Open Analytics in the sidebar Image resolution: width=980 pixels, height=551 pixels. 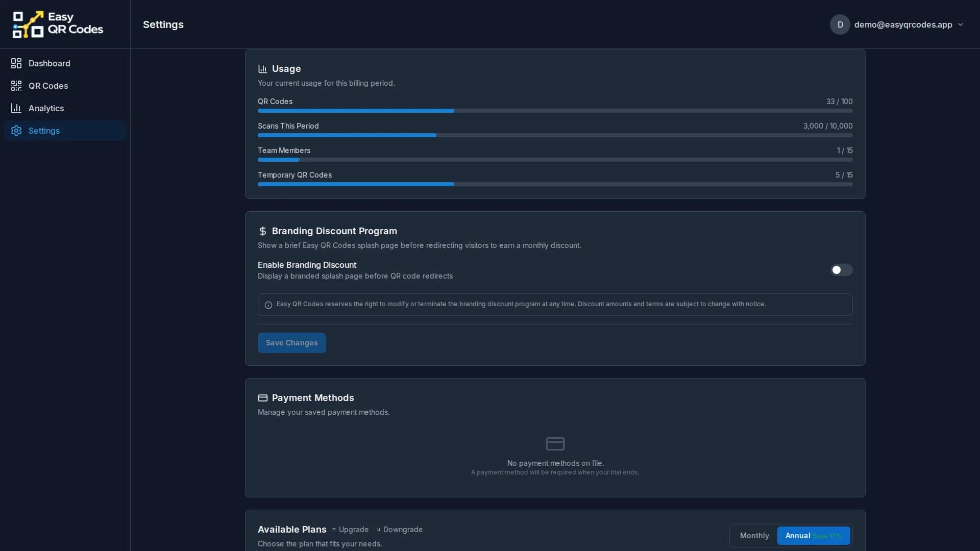65,108
